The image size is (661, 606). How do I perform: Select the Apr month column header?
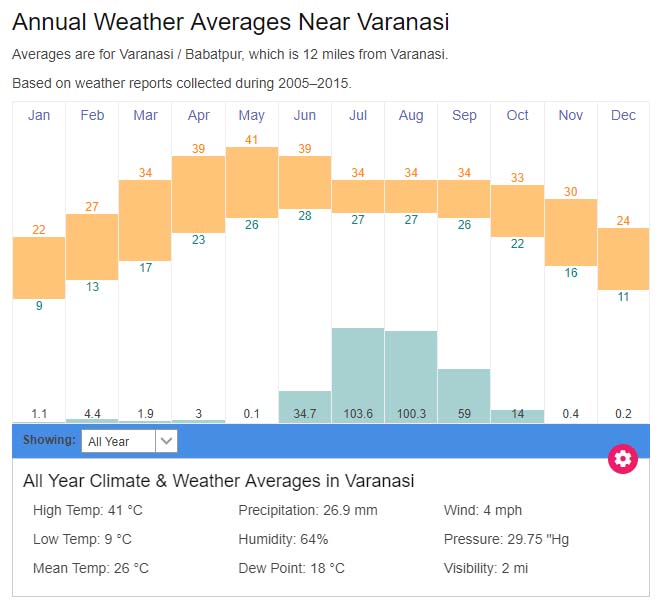click(x=198, y=115)
